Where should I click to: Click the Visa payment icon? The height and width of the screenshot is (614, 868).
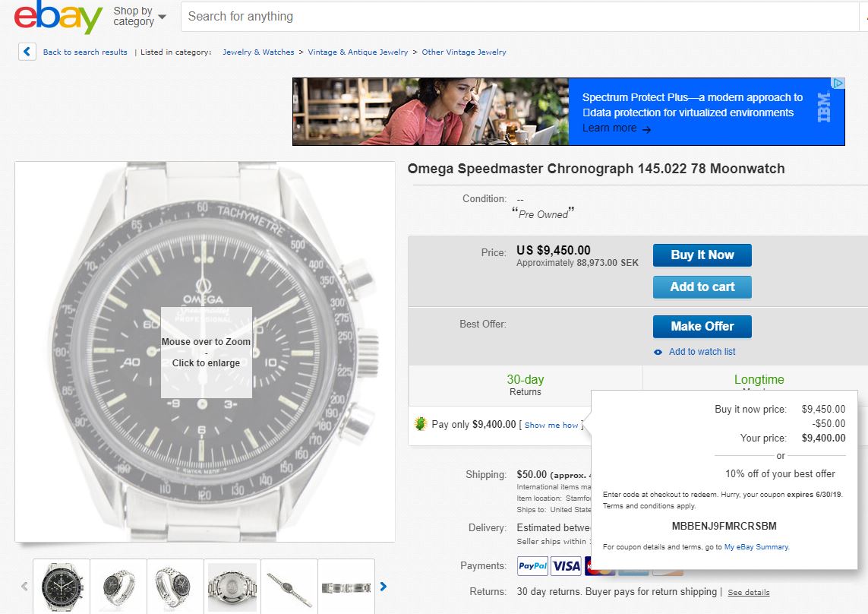566,565
